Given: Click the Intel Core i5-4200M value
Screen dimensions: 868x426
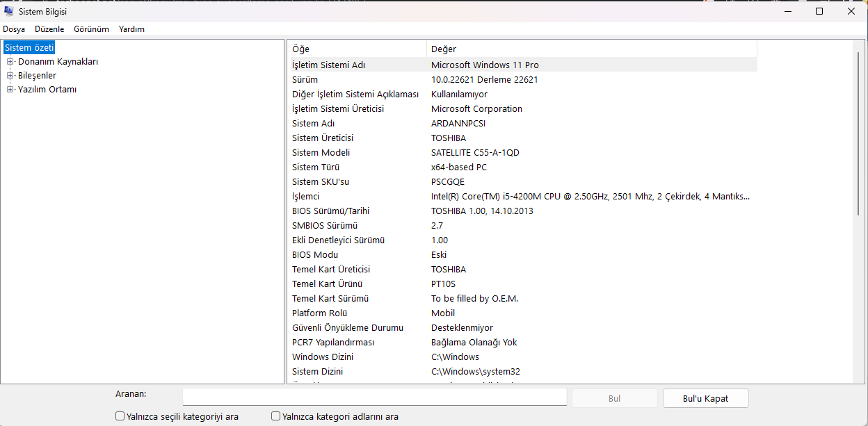Looking at the screenshot, I should 590,196.
